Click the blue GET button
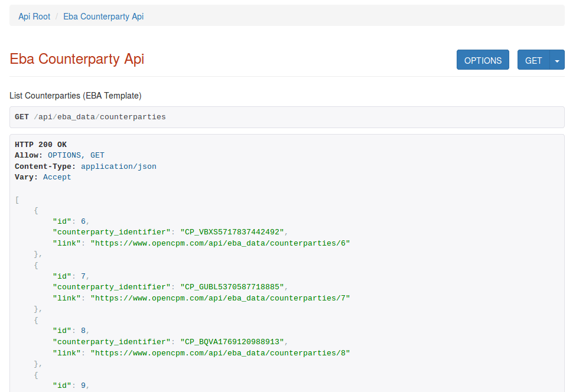Image resolution: width=576 pixels, height=392 pixels. click(533, 60)
